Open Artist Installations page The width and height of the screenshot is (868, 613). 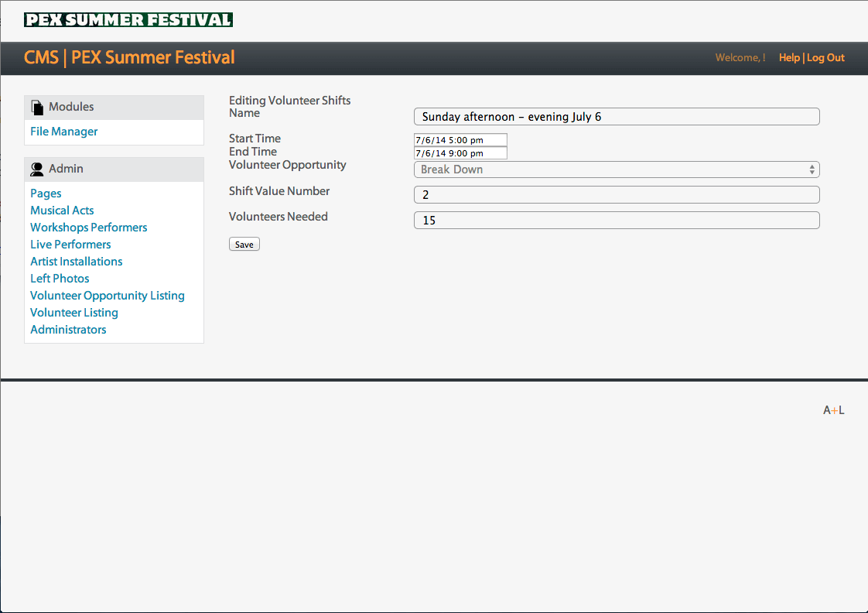click(x=76, y=262)
